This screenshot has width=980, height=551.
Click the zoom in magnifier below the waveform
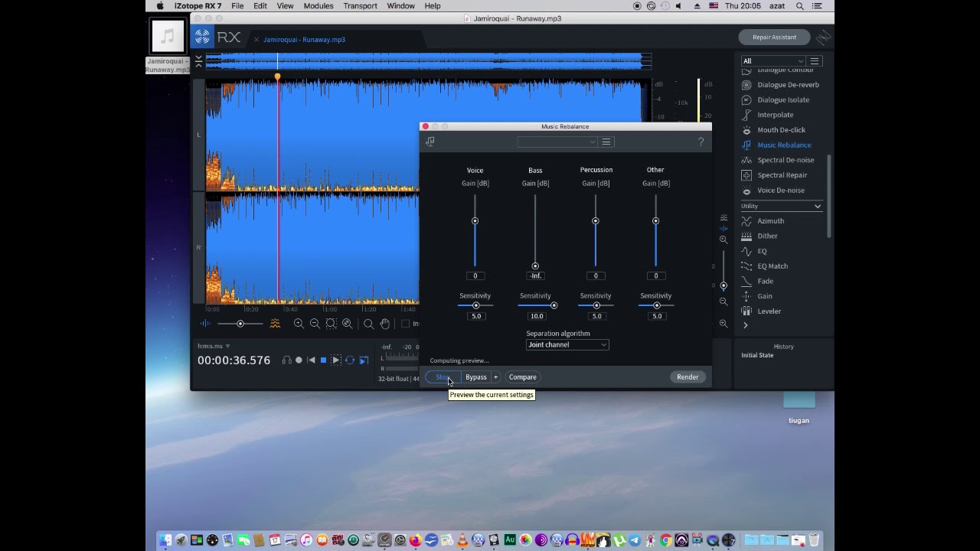[299, 324]
